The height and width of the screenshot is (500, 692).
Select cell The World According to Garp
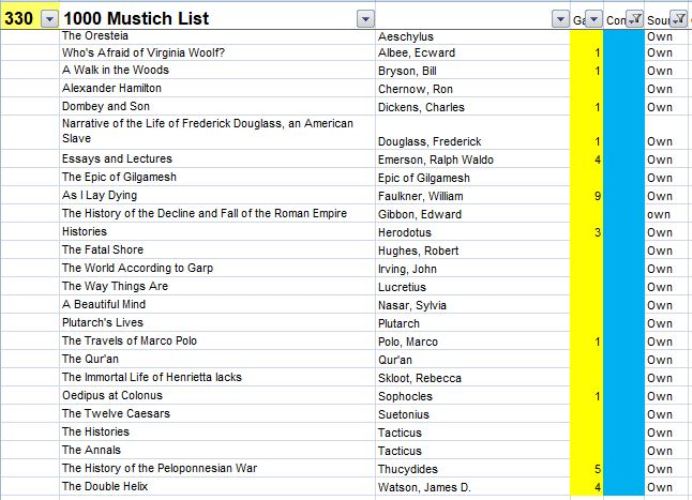[217, 267]
